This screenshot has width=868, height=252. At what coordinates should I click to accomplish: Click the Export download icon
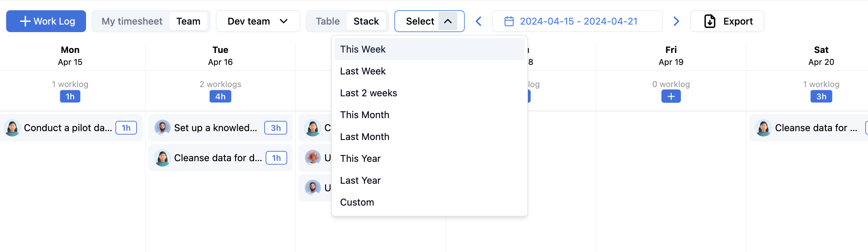(x=710, y=21)
